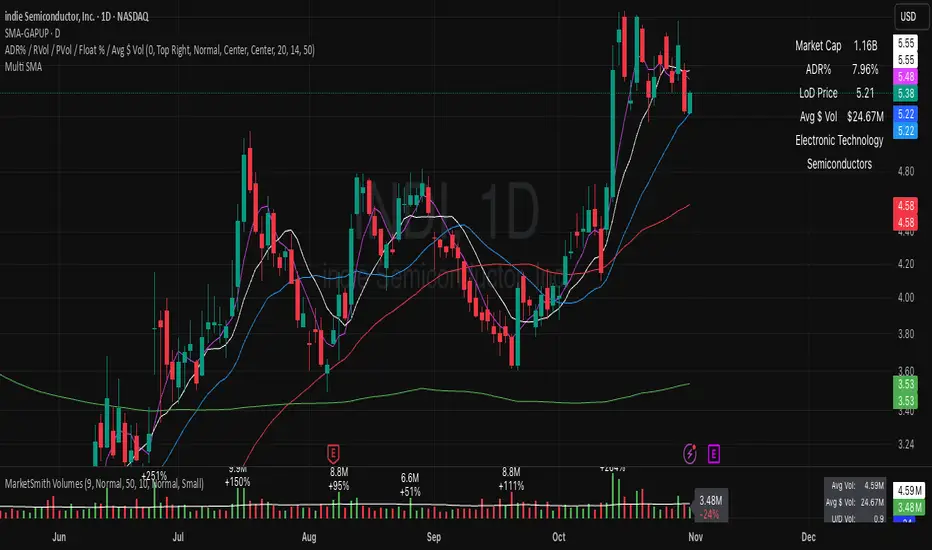The image size is (932, 550).
Task: Click "Aug" on the time axis
Action: [309, 537]
